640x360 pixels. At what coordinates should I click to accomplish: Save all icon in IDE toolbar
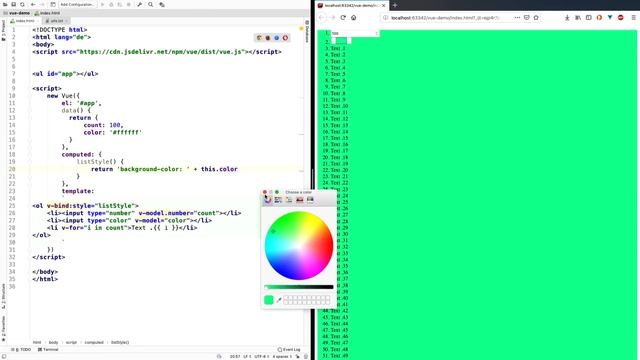pyautogui.click(x=13, y=4)
